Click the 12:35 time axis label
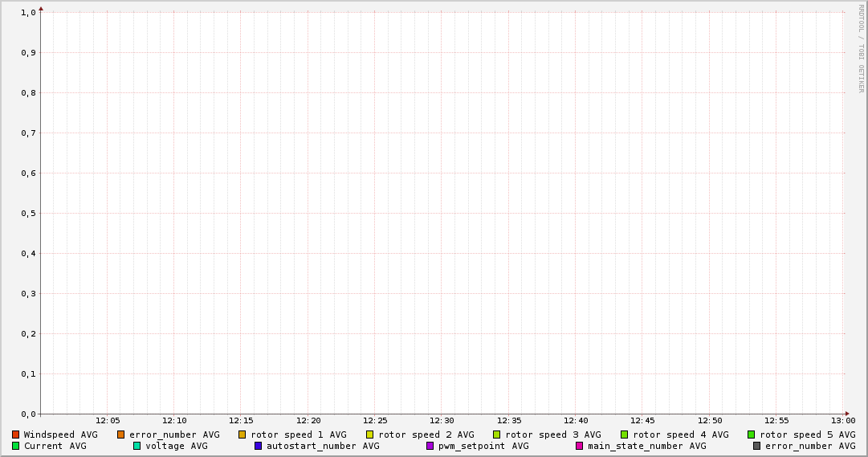Viewport: 868px width, 457px height. click(509, 421)
